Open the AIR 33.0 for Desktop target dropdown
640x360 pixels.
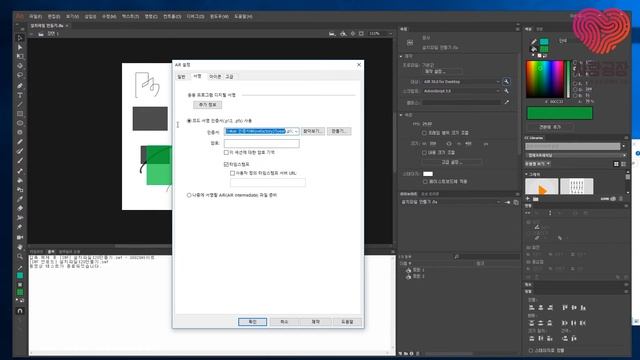461,82
